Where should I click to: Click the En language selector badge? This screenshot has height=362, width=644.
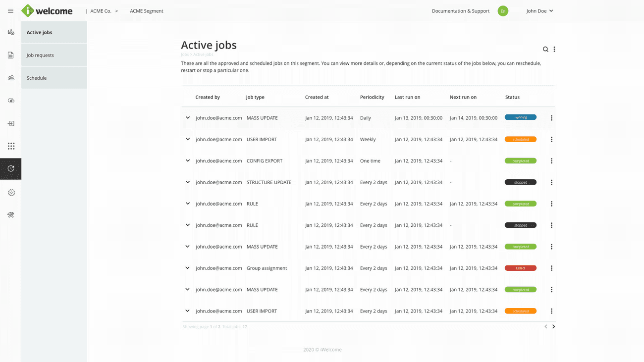point(503,11)
